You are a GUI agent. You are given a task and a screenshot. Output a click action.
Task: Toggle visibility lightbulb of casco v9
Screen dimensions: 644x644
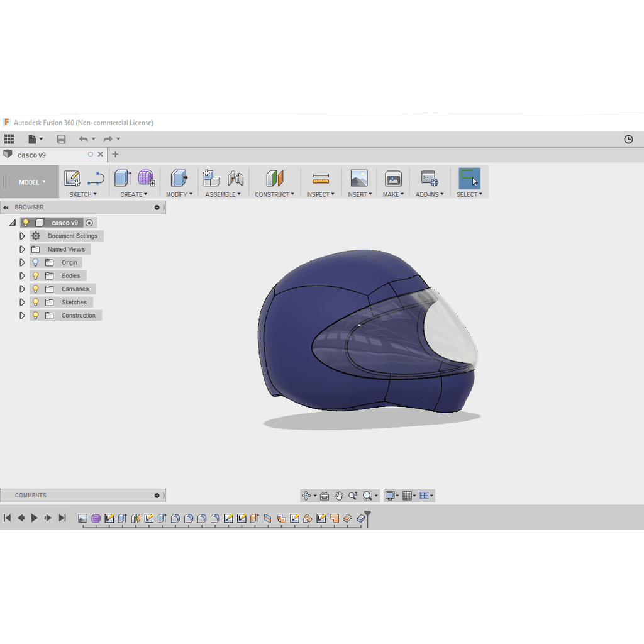pyautogui.click(x=26, y=223)
